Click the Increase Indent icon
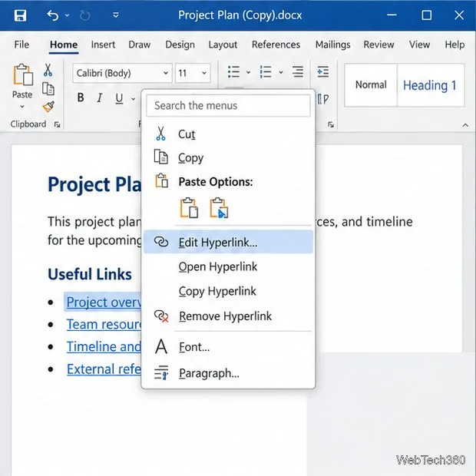The width and height of the screenshot is (476, 476). coord(322,72)
